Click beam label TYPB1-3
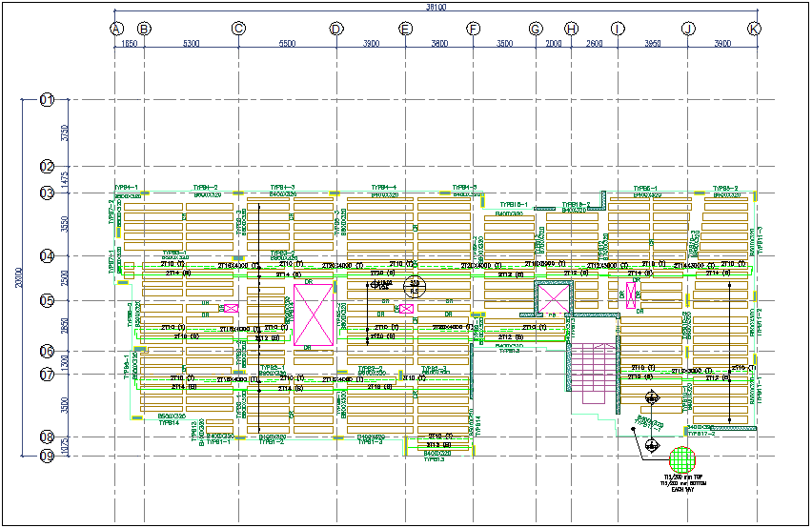This screenshot has width=812, height=528. pyautogui.click(x=371, y=442)
